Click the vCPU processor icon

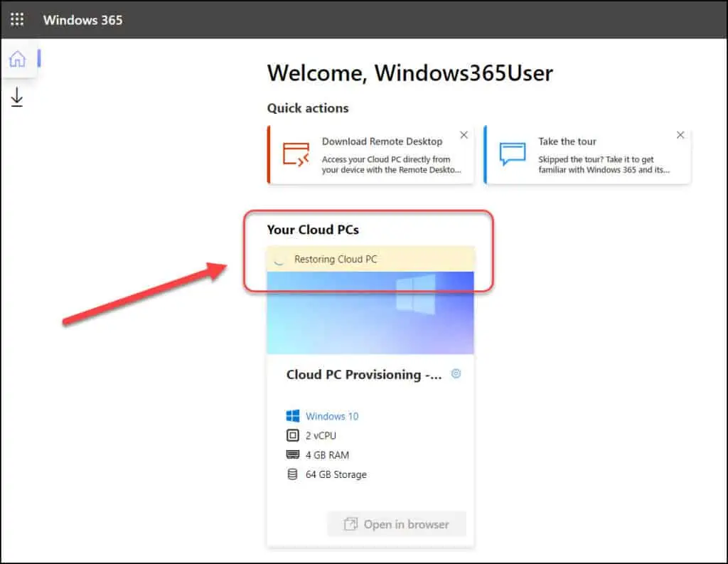292,435
